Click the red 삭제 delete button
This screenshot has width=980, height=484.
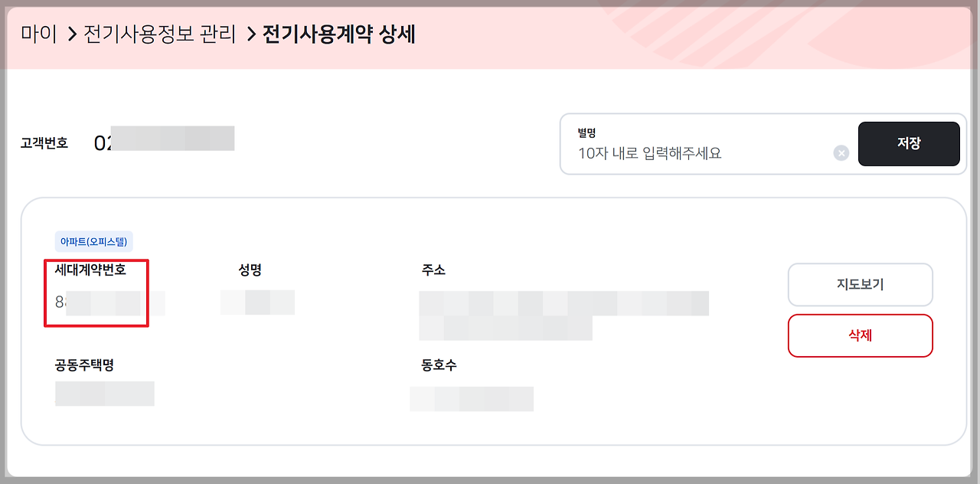click(860, 335)
